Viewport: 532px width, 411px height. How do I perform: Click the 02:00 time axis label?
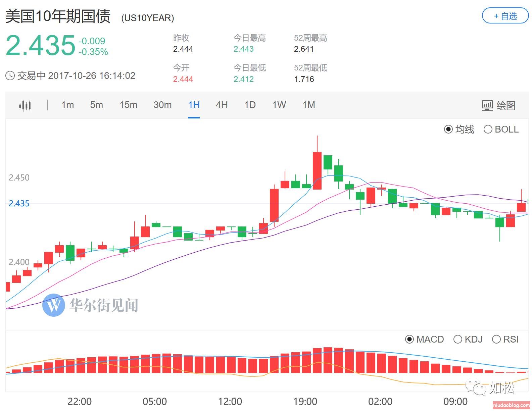380,401
